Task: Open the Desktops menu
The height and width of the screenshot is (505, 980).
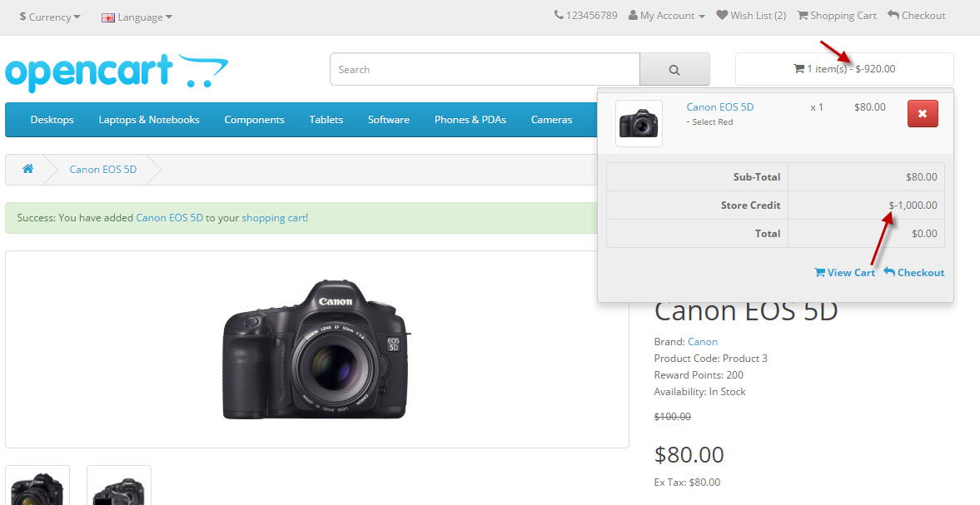Action: point(52,120)
